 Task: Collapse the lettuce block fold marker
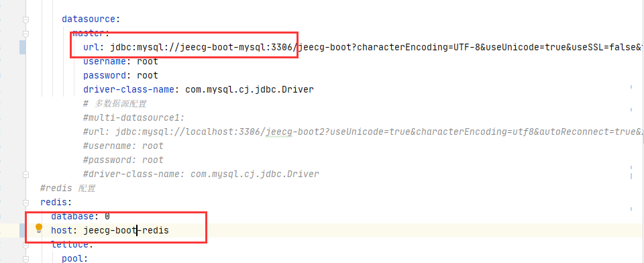26,245
